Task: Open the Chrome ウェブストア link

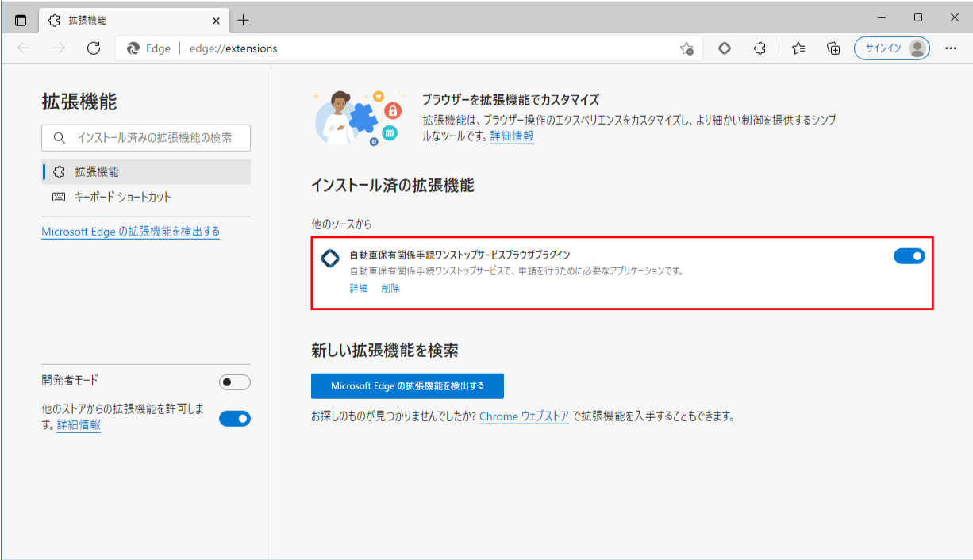Action: point(524,416)
